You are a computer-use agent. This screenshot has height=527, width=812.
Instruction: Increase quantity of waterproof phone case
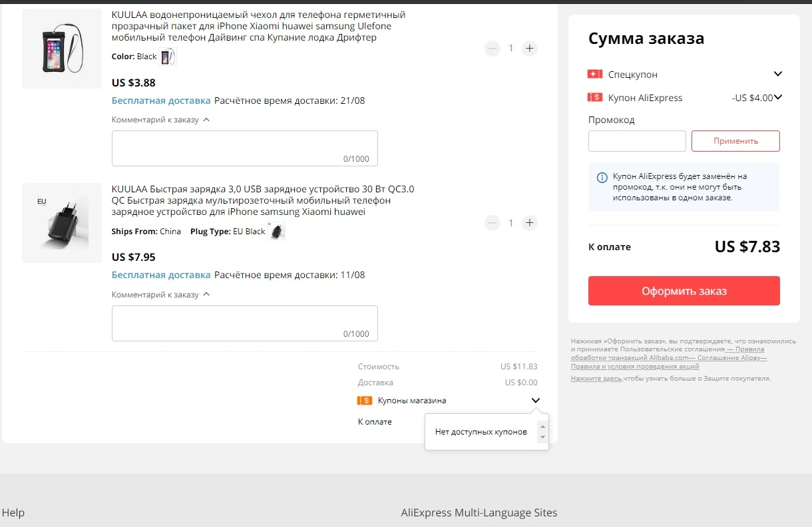(529, 48)
